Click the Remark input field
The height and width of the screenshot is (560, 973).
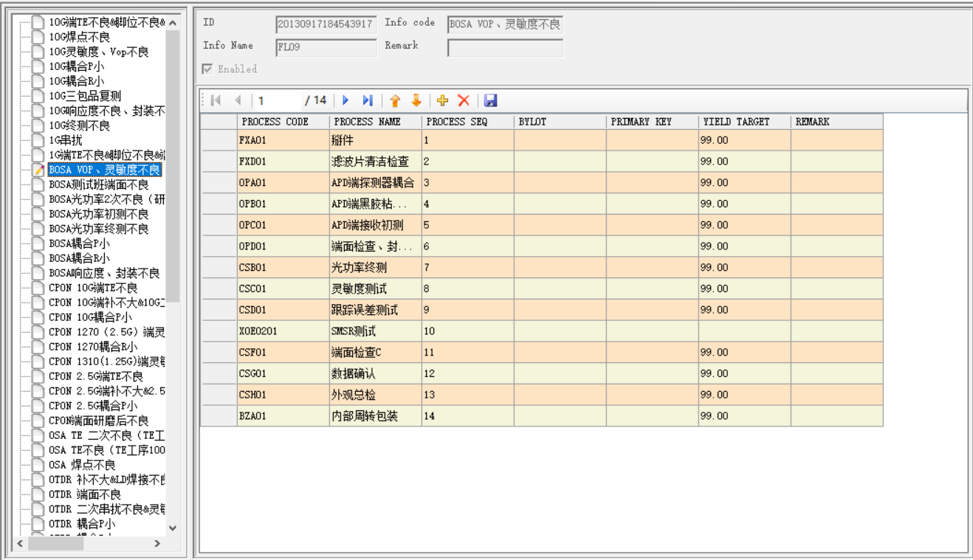[505, 48]
